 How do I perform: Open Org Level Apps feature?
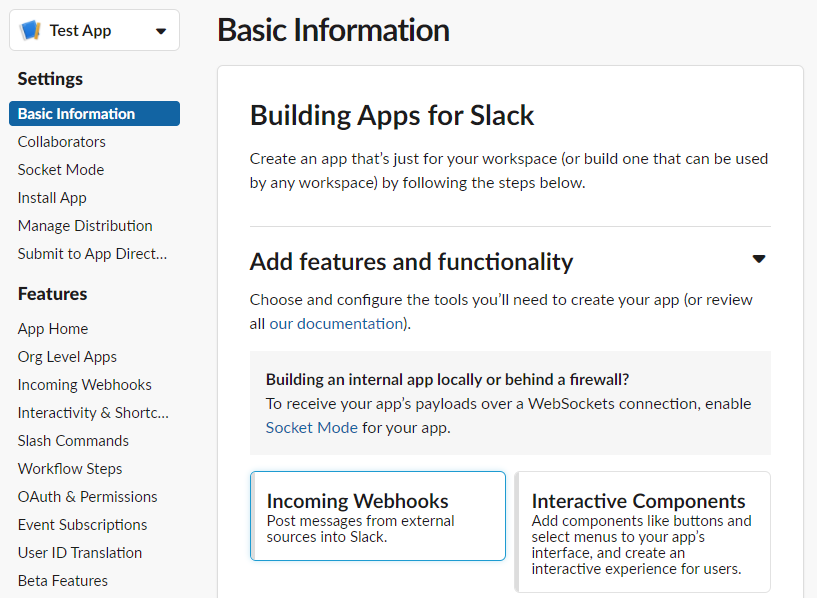pyautogui.click(x=67, y=357)
